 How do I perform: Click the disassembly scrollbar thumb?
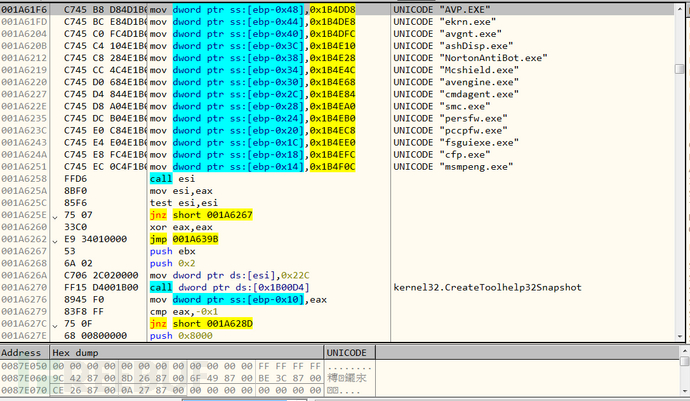pos(679,69)
